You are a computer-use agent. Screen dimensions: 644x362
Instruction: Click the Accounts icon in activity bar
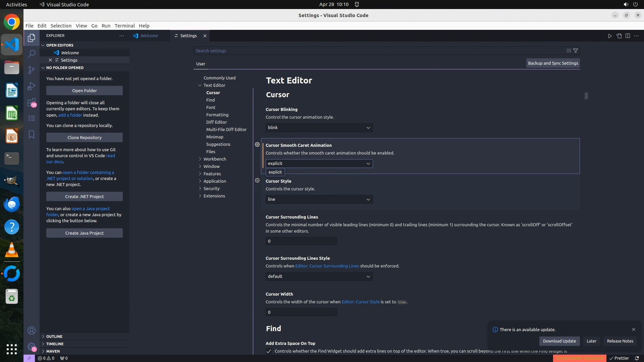pos(32,330)
